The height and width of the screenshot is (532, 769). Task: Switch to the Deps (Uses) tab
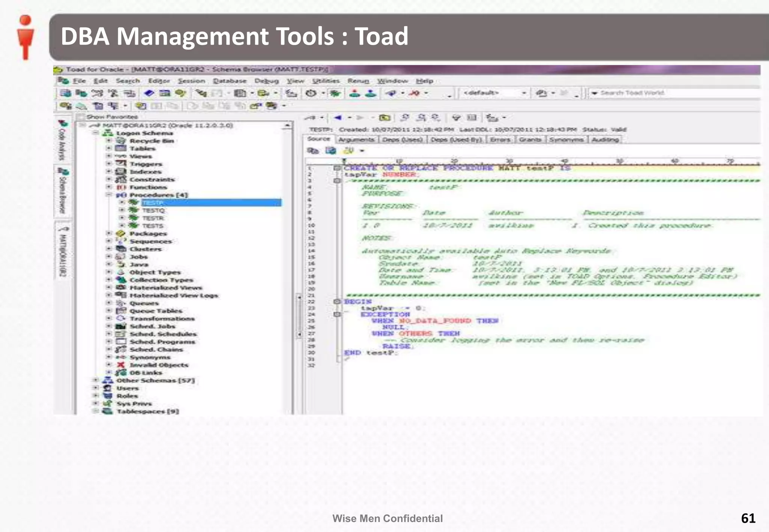[402, 140]
